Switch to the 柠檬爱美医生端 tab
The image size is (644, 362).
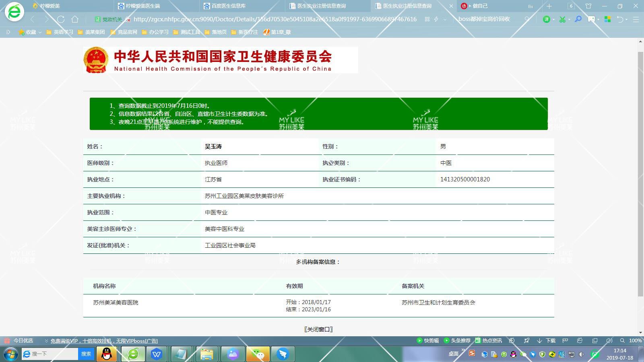(142, 6)
